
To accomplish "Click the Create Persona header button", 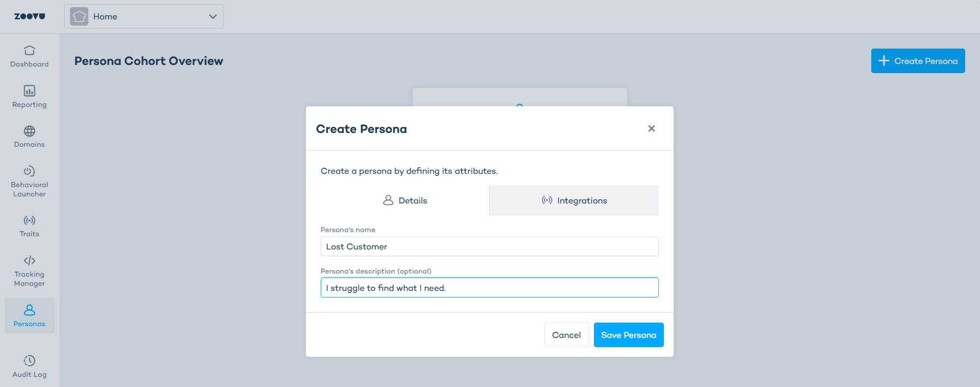I will tap(918, 61).
